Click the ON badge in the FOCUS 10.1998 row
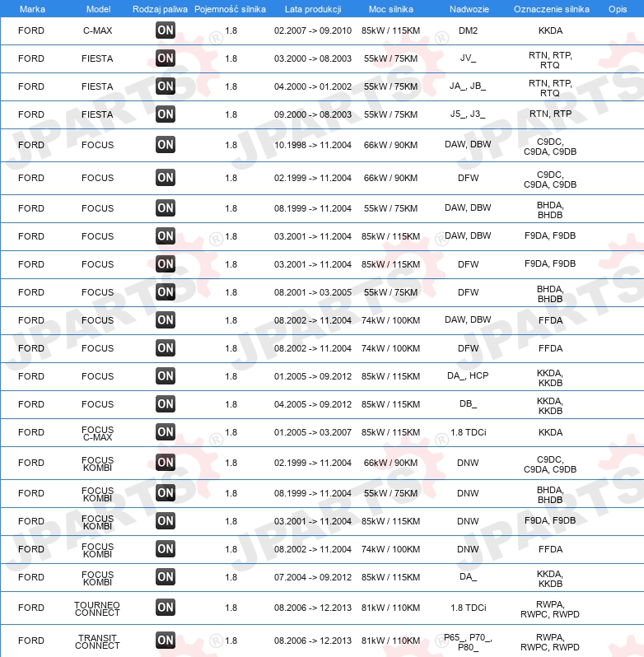The width and height of the screenshot is (644, 657). [165, 145]
